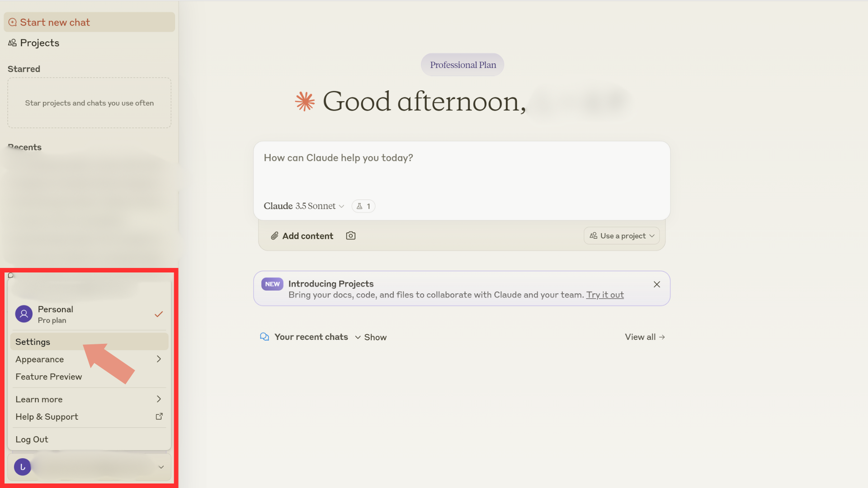Click the recent chats bubbles icon
The image size is (868, 488).
click(264, 337)
